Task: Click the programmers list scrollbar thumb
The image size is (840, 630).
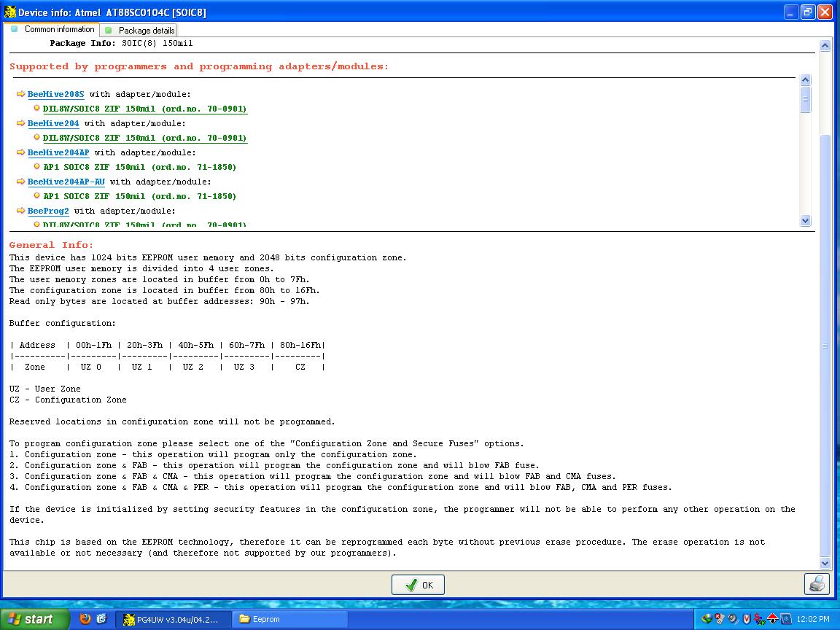Action: (x=805, y=99)
